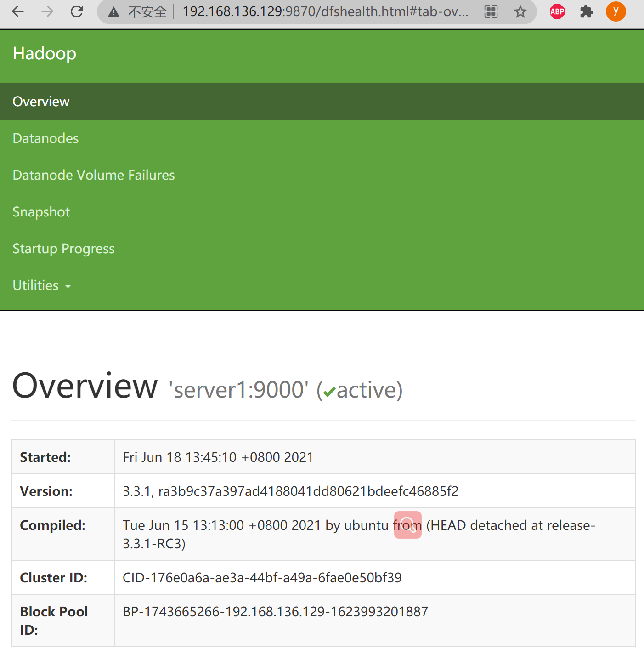Click the Overview page heading

[85, 386]
